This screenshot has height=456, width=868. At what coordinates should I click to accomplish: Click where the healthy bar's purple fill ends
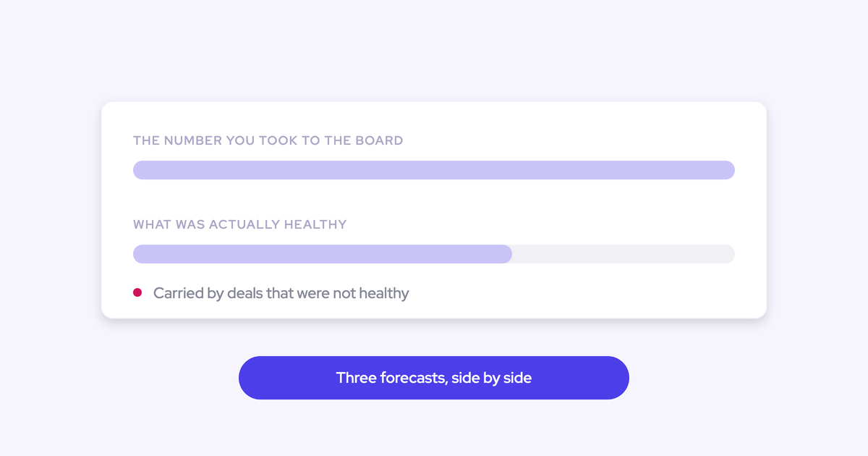click(511, 254)
